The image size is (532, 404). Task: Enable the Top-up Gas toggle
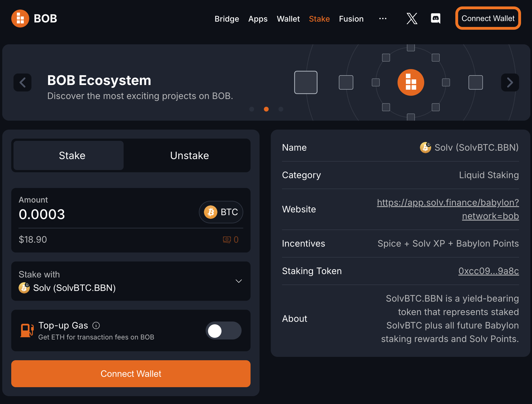click(223, 330)
